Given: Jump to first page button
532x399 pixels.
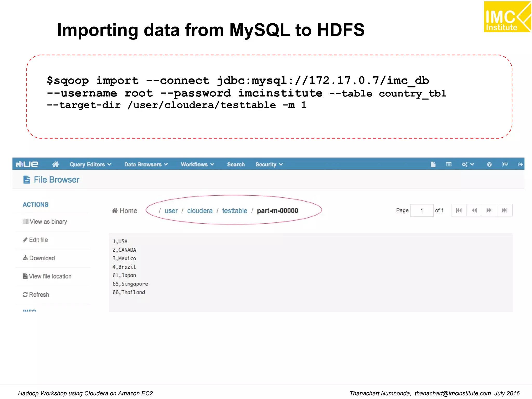Looking at the screenshot, I should (459, 210).
